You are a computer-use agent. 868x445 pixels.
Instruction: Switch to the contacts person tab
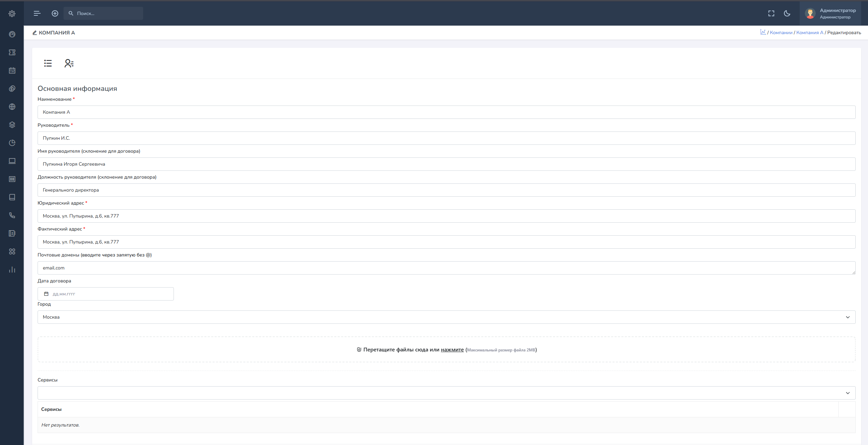[69, 63]
